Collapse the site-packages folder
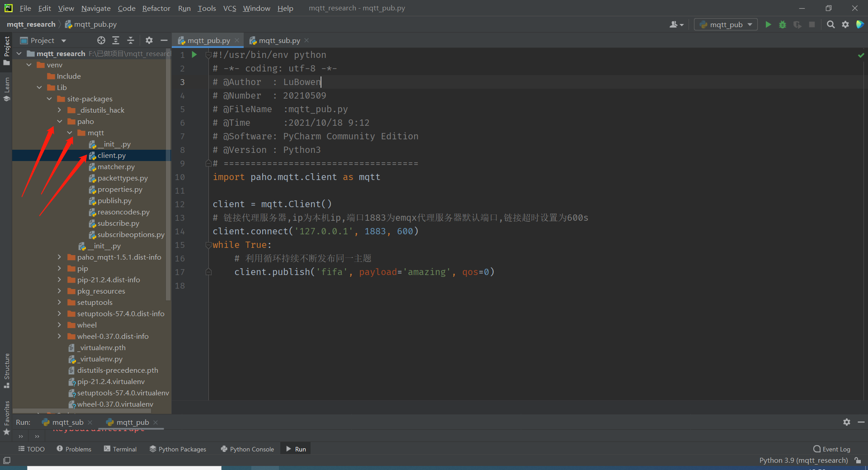868x470 pixels. [x=49, y=99]
